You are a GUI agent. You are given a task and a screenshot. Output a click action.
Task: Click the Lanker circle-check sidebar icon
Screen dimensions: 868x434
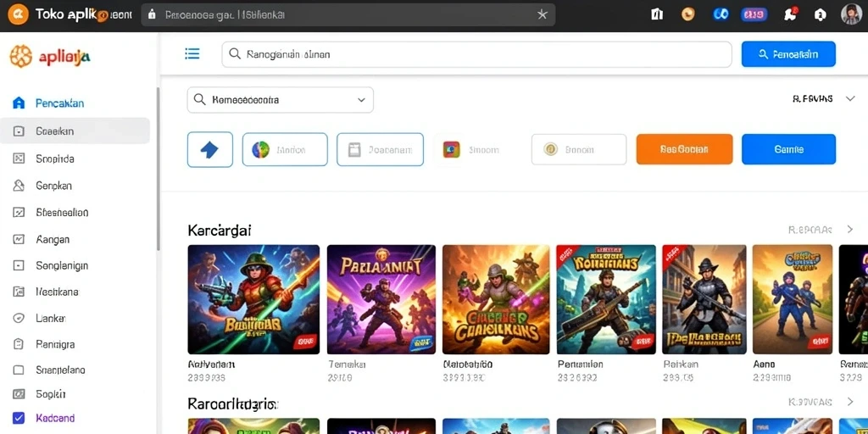pyautogui.click(x=19, y=319)
